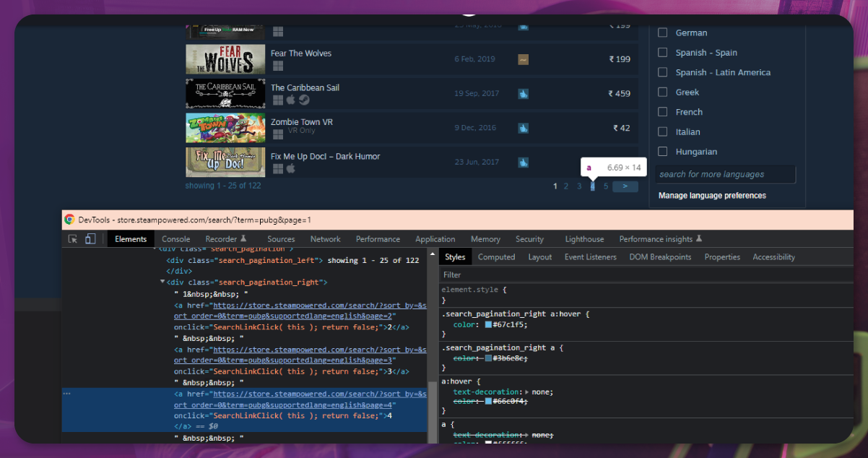Click Windows icon under Fear The Wolves
868x458 pixels.
tap(277, 66)
